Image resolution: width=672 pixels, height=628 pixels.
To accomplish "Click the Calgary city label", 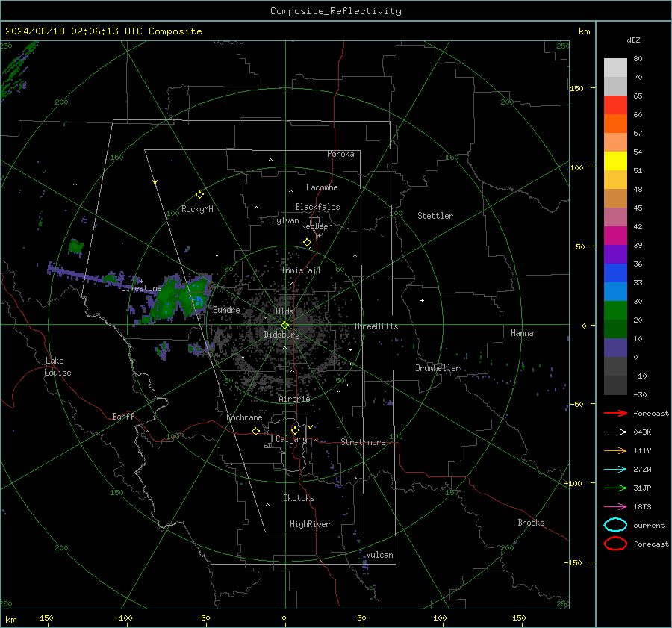I will [x=291, y=439].
